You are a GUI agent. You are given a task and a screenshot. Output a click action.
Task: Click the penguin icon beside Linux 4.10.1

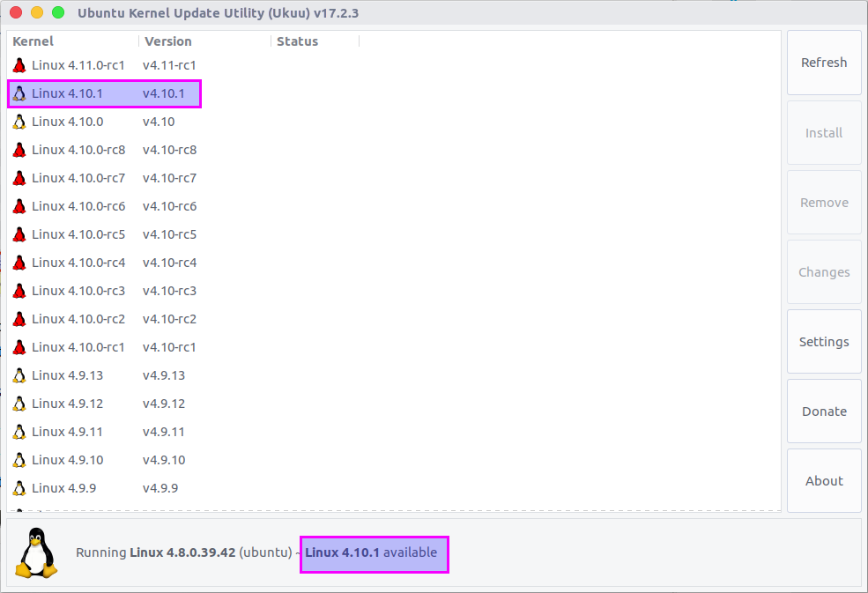pos(19,93)
